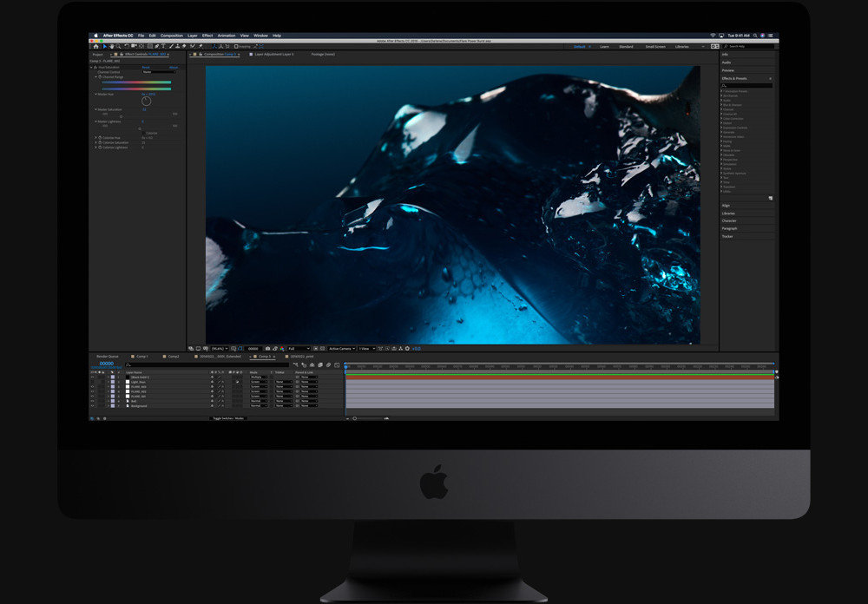Enable the Snapping checkbox in the toolbar

(x=236, y=46)
